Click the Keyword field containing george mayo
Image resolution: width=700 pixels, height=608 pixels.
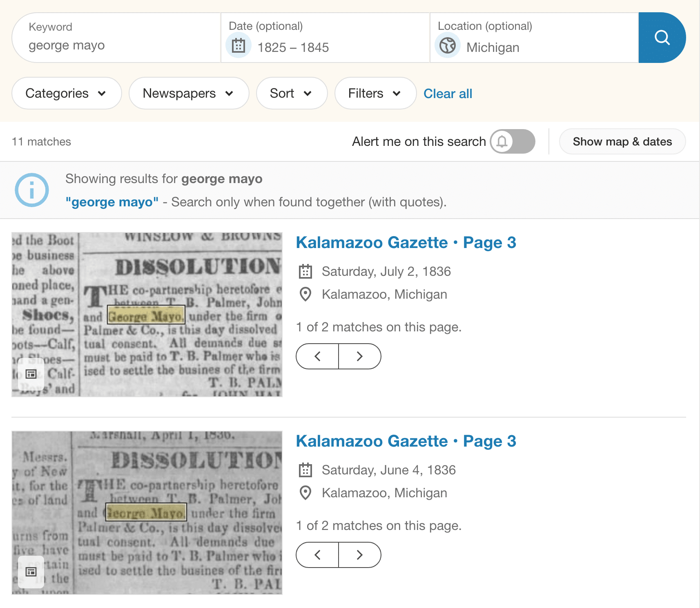[116, 45]
